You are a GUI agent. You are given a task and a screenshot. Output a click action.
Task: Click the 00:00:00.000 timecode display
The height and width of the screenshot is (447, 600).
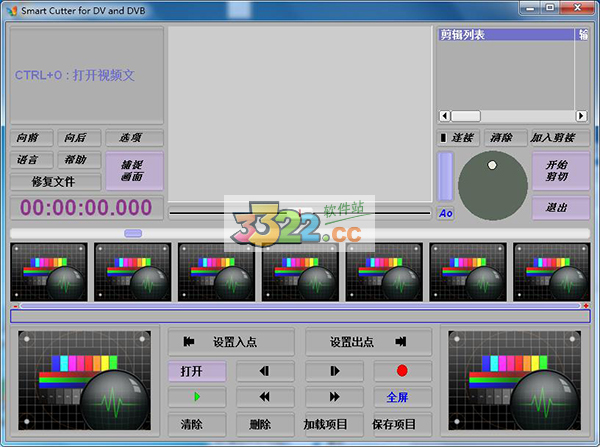pyautogui.click(x=86, y=208)
